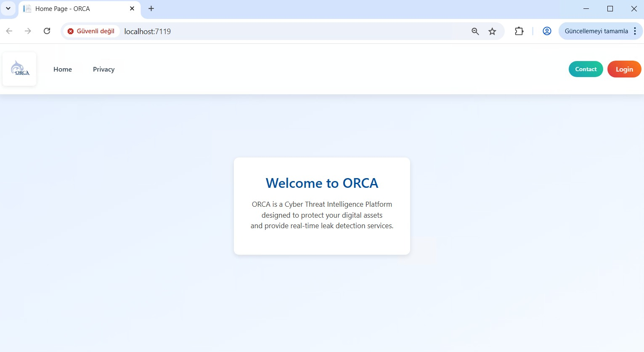
Task: Click the back navigation arrow
Action: point(9,31)
